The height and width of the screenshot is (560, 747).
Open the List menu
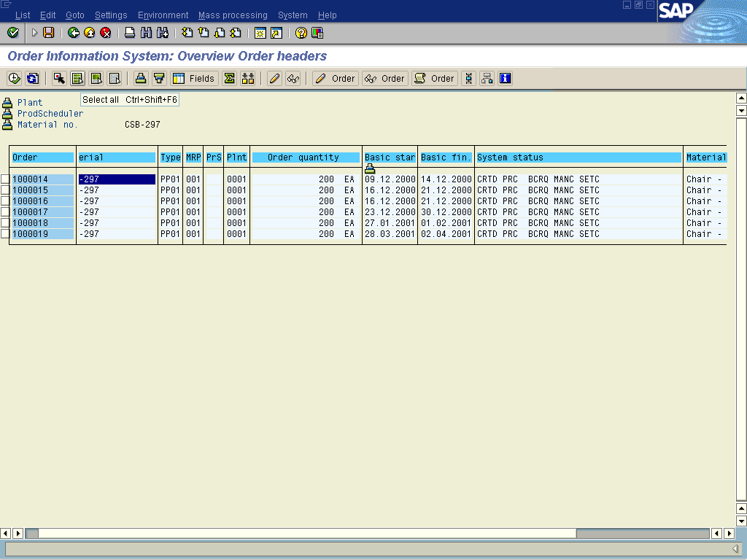pos(23,15)
